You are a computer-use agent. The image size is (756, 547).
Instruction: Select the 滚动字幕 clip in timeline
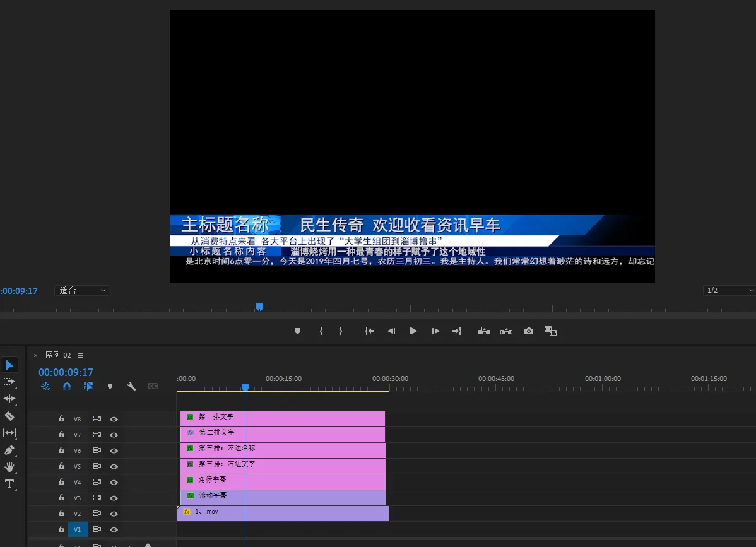tap(284, 497)
